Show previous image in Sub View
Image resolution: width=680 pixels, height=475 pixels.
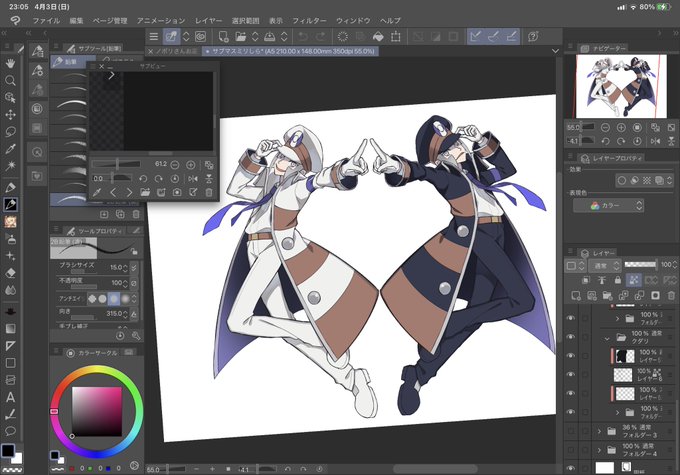pyautogui.click(x=113, y=192)
